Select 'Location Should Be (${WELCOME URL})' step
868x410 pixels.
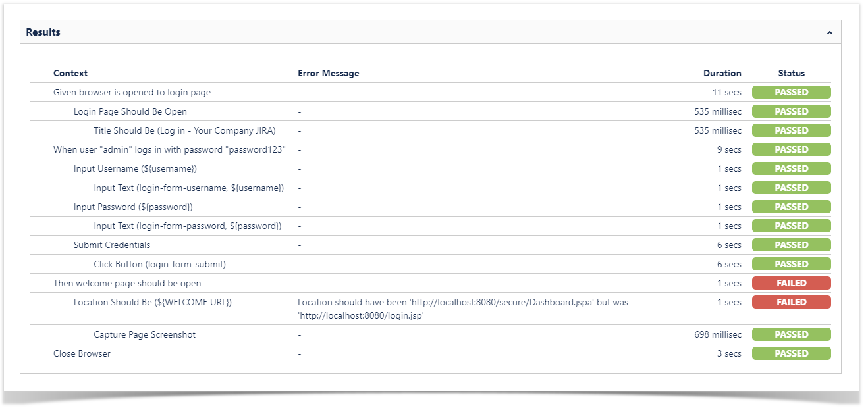pos(153,302)
